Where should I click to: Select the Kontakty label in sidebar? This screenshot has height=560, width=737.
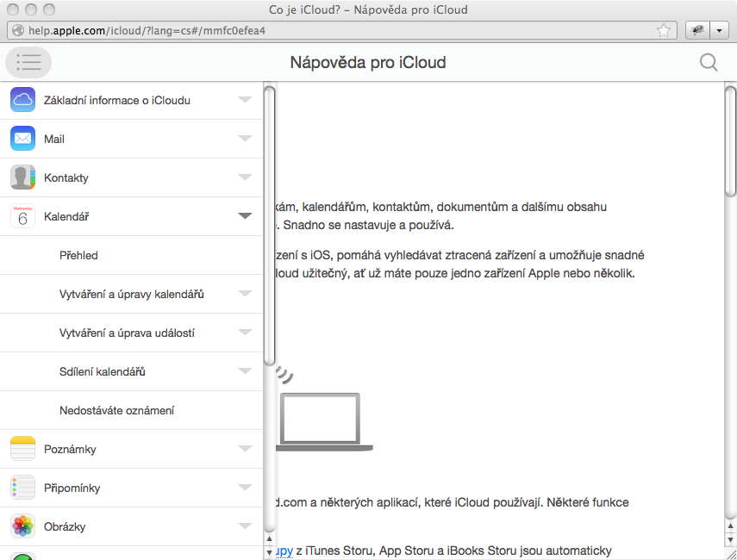(x=66, y=178)
